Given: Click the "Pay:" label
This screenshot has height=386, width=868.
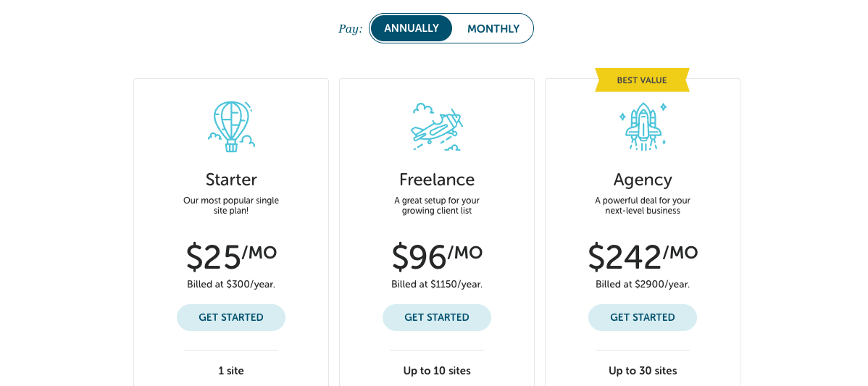Looking at the screenshot, I should (350, 29).
